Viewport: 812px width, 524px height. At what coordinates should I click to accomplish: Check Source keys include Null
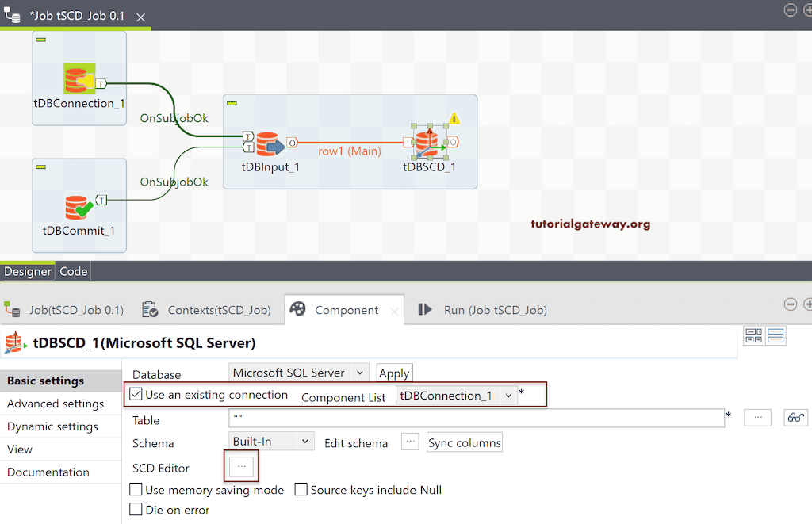[301, 490]
